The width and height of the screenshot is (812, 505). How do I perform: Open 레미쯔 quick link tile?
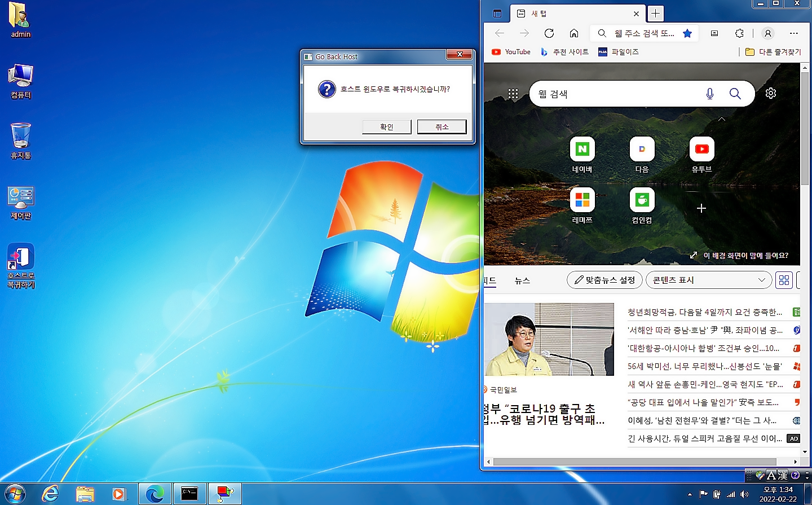coord(582,205)
